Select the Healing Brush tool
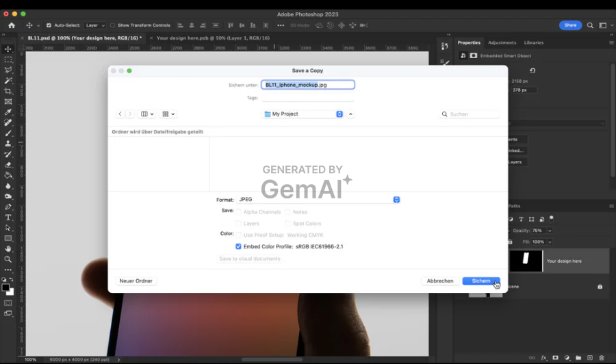Screen dimensions: 616x364 [x=8, y=122]
